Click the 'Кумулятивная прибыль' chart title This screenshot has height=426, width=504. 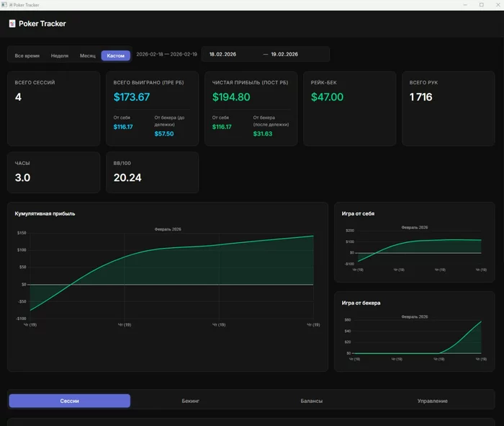[45, 213]
